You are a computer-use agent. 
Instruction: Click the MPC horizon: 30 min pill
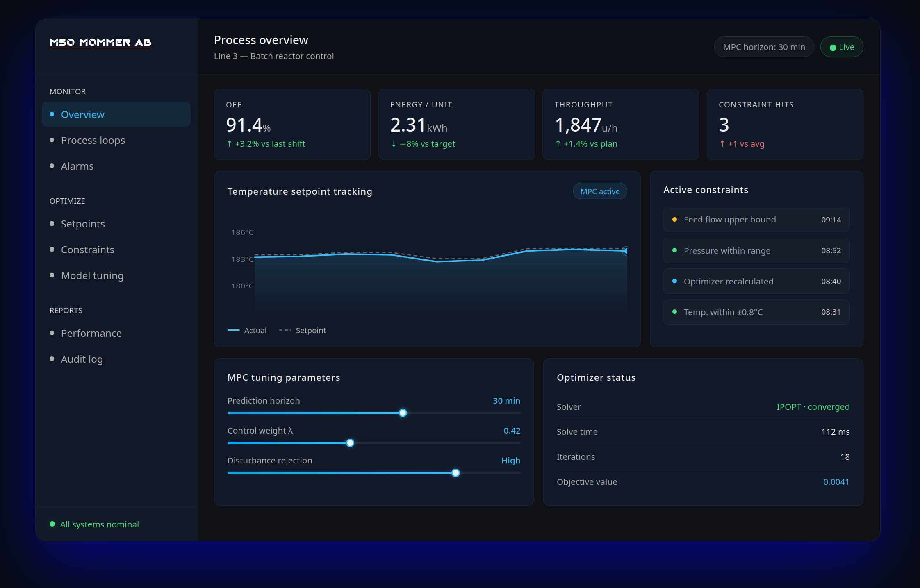tap(763, 47)
